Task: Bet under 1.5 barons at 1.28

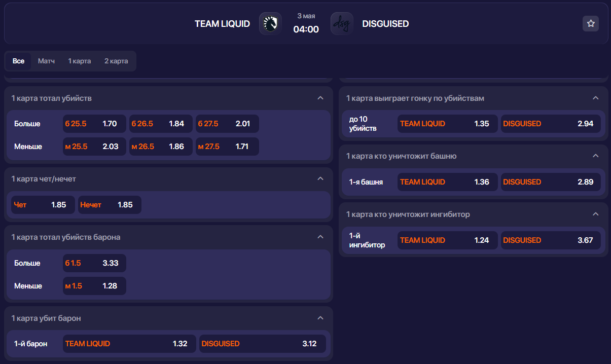Action: (x=94, y=286)
